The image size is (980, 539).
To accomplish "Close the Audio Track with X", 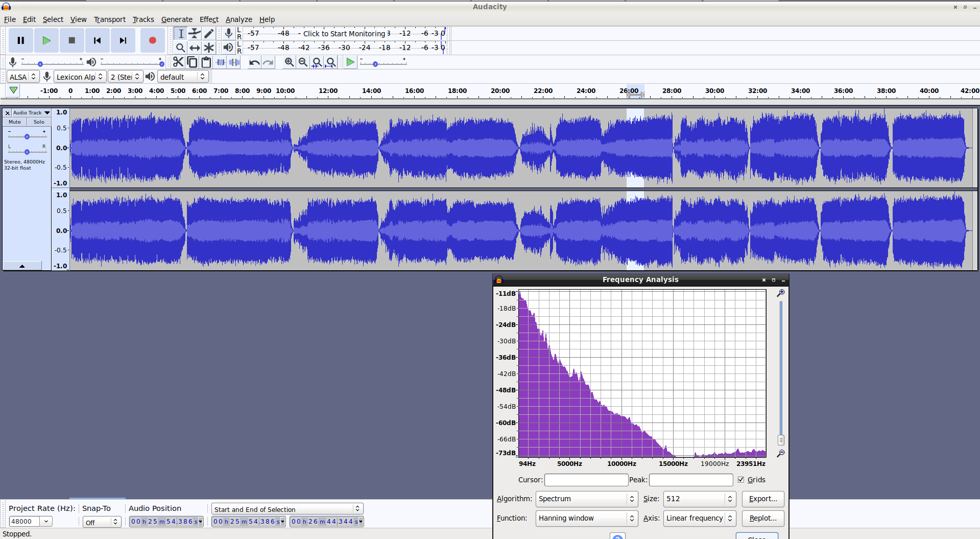I will coord(7,113).
